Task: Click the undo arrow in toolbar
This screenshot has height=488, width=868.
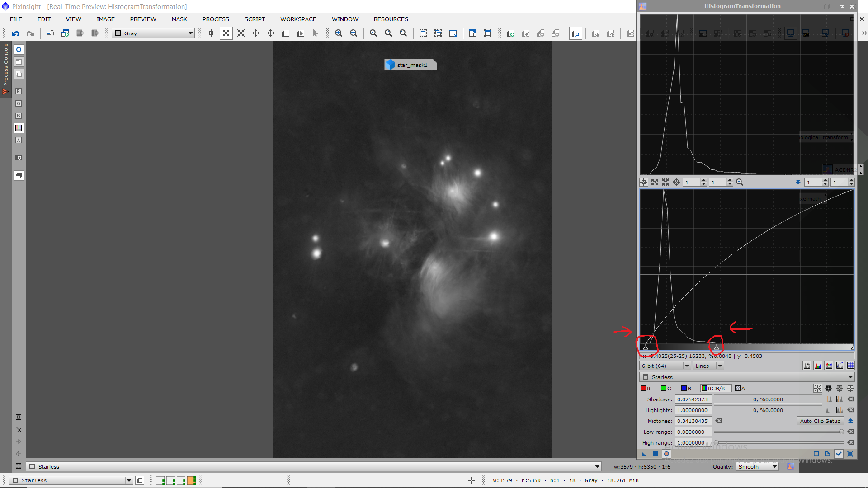Action: click(15, 33)
